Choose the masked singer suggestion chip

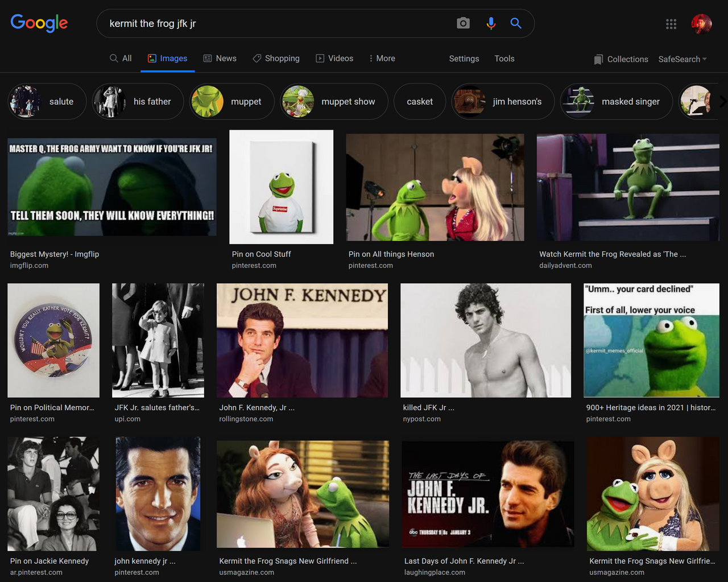(x=617, y=101)
